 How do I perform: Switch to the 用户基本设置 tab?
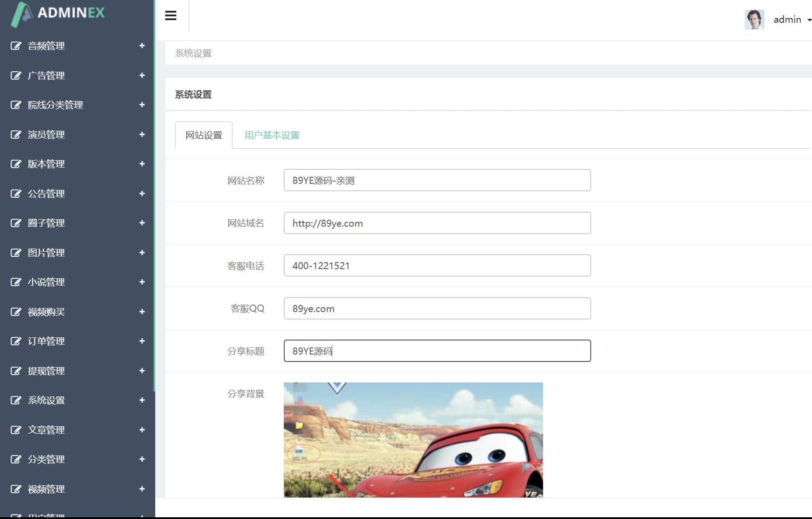(x=272, y=135)
